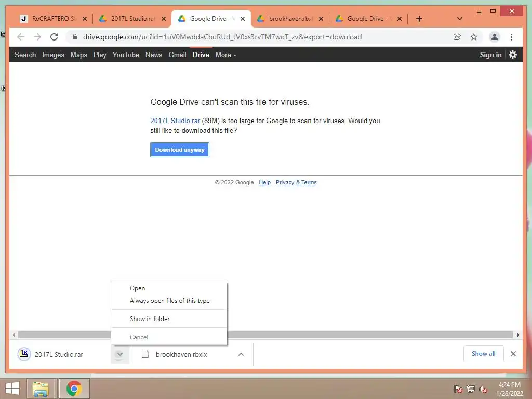This screenshot has width=532, height=399.
Task: Close the active Google Drive tab
Action: click(x=243, y=19)
